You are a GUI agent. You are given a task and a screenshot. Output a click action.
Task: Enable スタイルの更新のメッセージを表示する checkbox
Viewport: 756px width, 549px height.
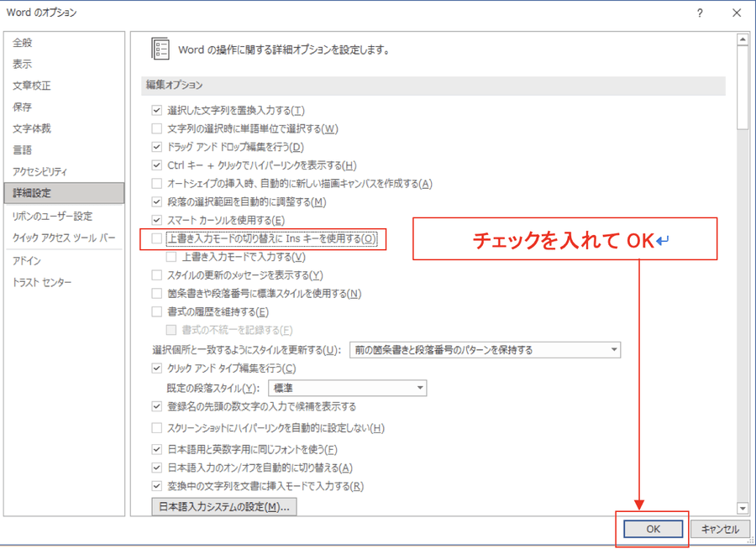point(157,275)
